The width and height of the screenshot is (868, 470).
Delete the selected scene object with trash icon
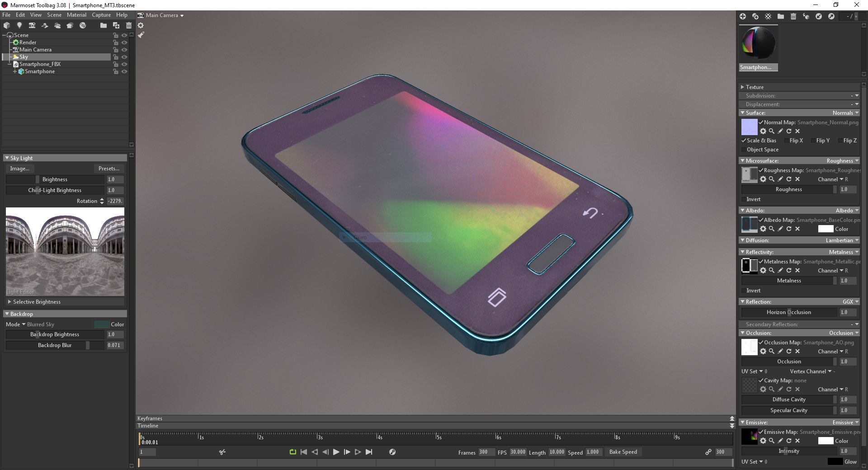pos(129,25)
